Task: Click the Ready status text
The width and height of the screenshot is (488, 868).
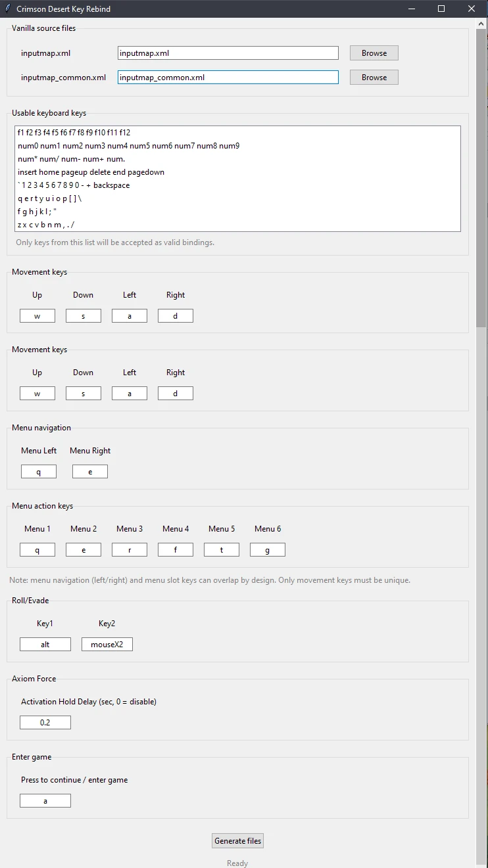Action: coord(237,863)
